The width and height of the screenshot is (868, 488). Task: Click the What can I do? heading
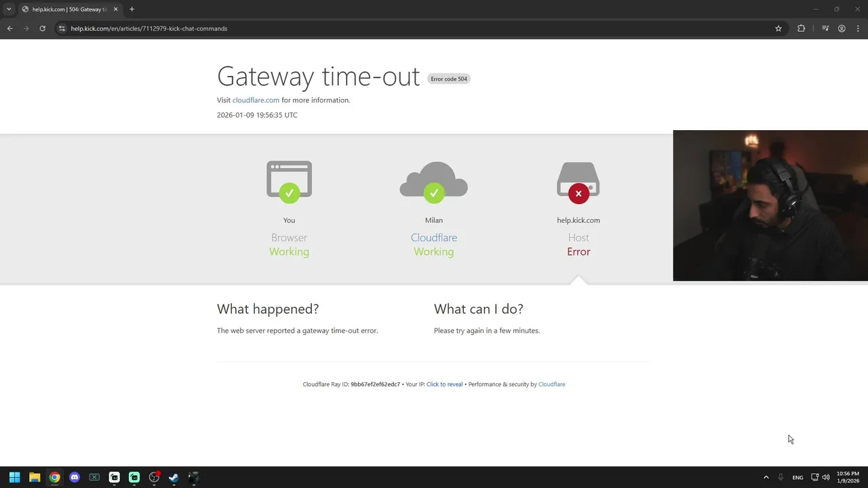(479, 309)
